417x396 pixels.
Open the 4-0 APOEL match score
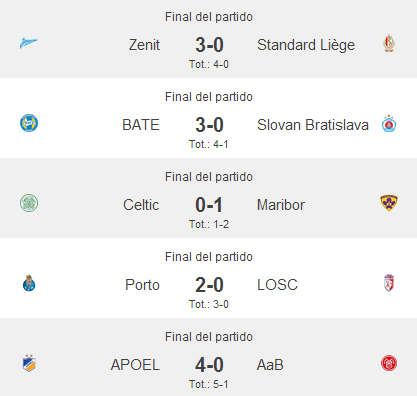click(209, 365)
